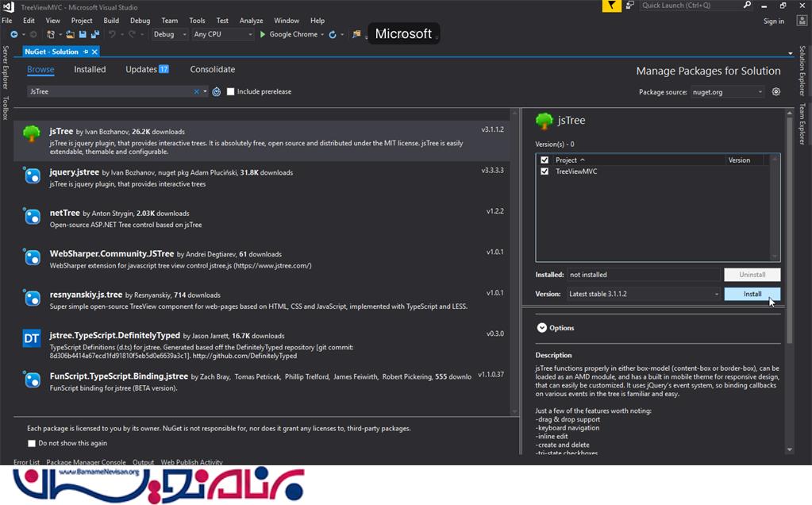Open the document tabs overflow dropdown arrow
Image resolution: width=812 pixels, height=505 pixels.
pyautogui.click(x=790, y=53)
